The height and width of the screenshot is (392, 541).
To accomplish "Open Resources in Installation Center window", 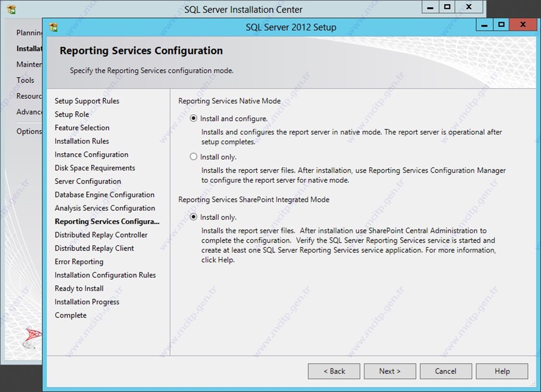I will (29, 96).
